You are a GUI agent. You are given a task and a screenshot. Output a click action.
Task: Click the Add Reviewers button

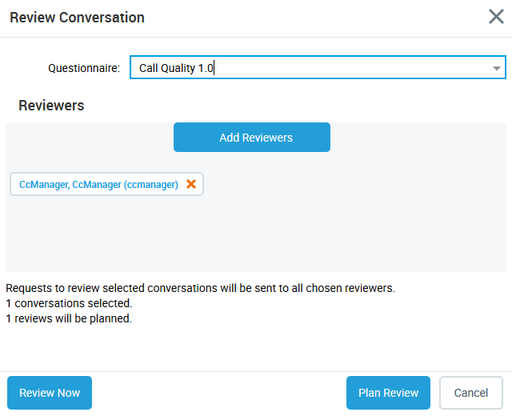click(251, 138)
